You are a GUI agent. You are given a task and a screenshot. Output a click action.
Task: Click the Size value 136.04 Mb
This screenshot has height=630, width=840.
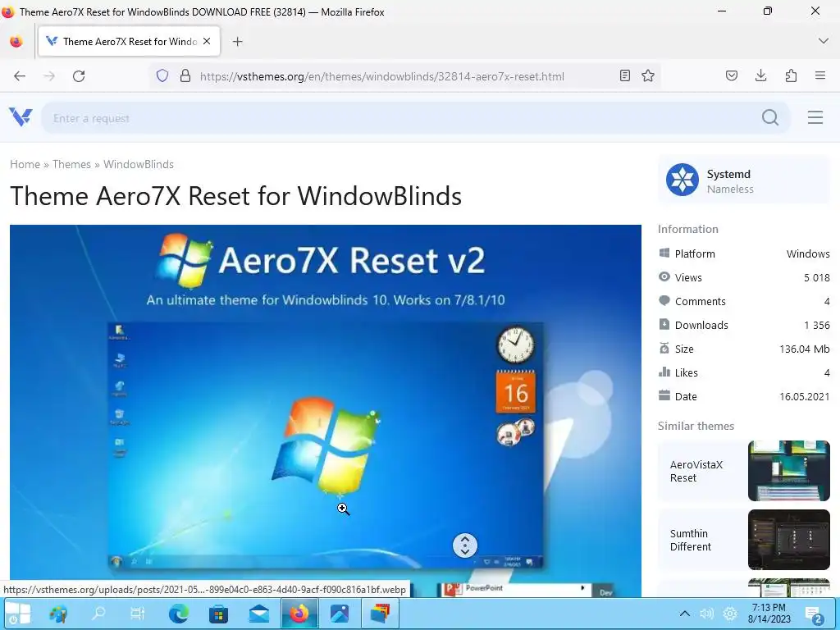[x=805, y=349]
